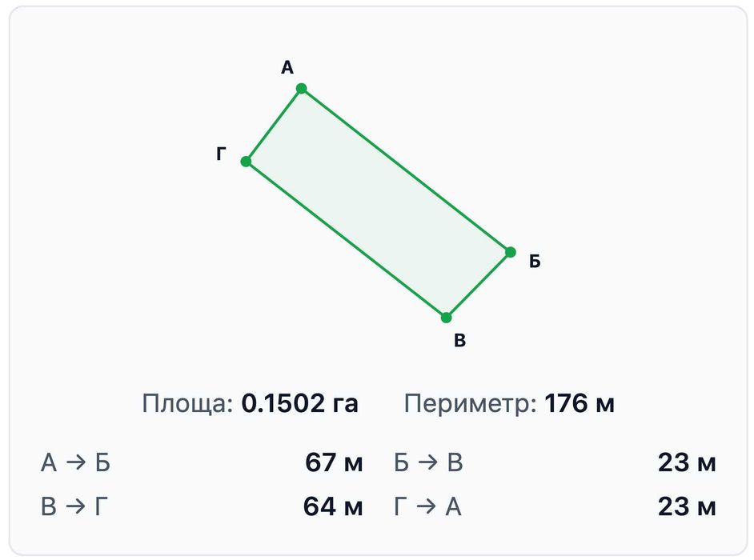
Task: Click inside the green shaded plot area
Action: pos(379,203)
